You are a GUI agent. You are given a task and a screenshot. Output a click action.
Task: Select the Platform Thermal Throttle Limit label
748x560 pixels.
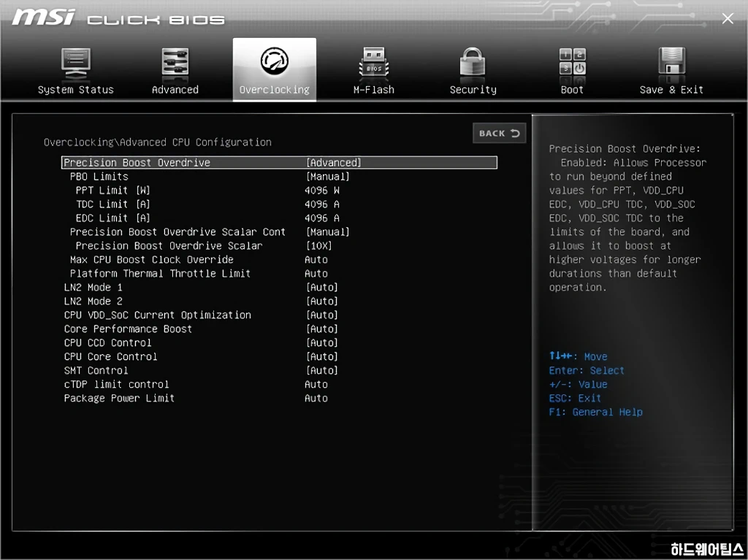tap(160, 273)
